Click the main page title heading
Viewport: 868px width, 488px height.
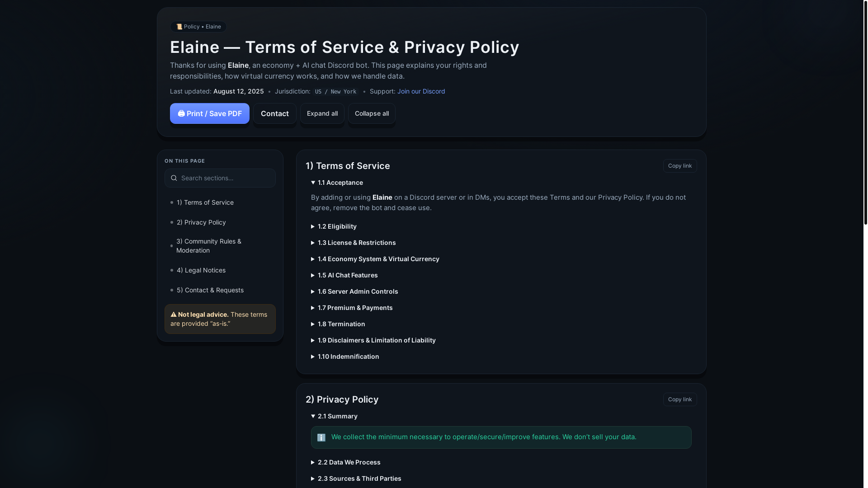pos(344,47)
